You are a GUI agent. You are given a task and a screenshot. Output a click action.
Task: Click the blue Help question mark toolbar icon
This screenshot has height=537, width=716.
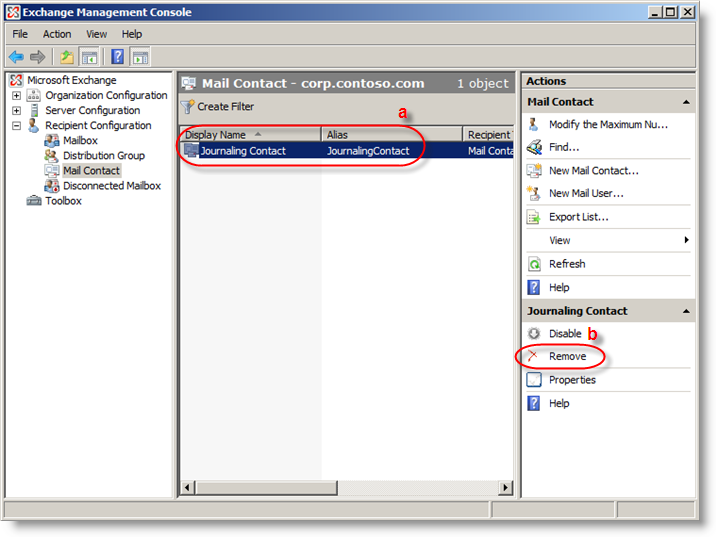(117, 57)
